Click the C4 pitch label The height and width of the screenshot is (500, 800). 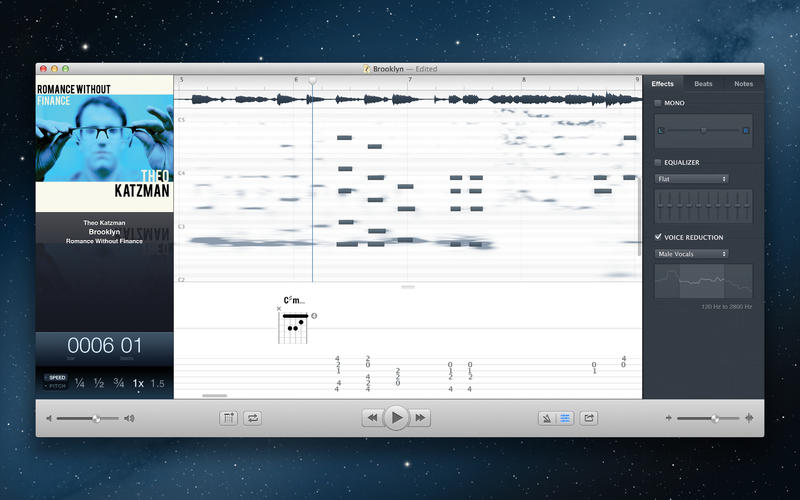pyautogui.click(x=181, y=173)
